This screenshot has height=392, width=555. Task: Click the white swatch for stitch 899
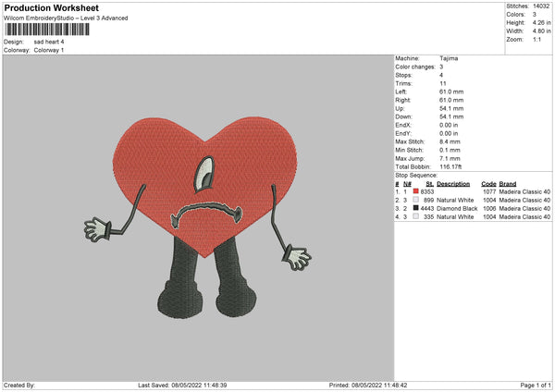[416, 200]
